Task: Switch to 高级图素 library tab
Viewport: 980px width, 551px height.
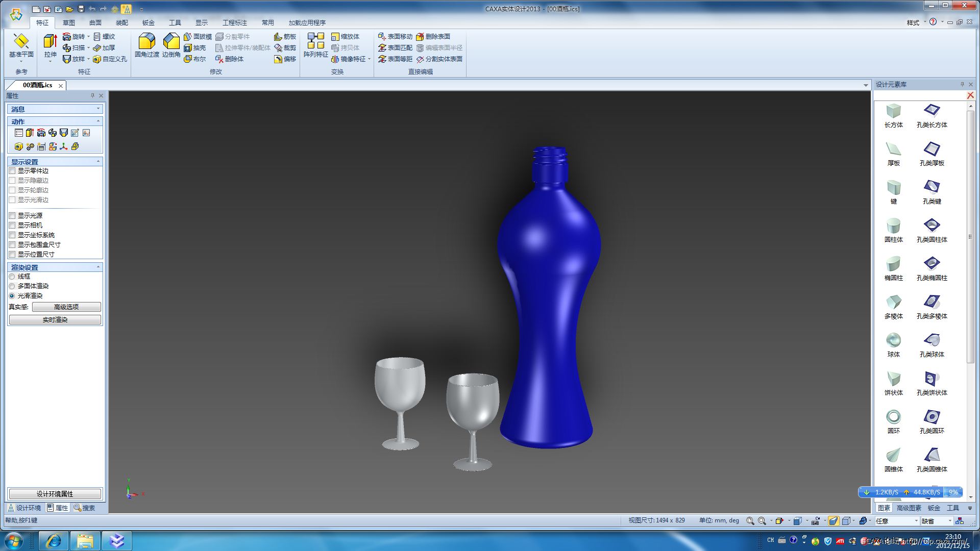Action: pyautogui.click(x=909, y=508)
